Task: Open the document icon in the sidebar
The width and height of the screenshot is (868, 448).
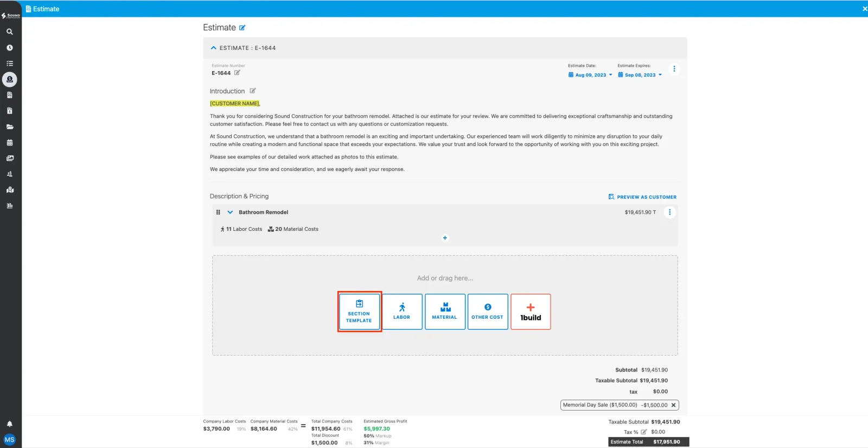Action: (10, 95)
